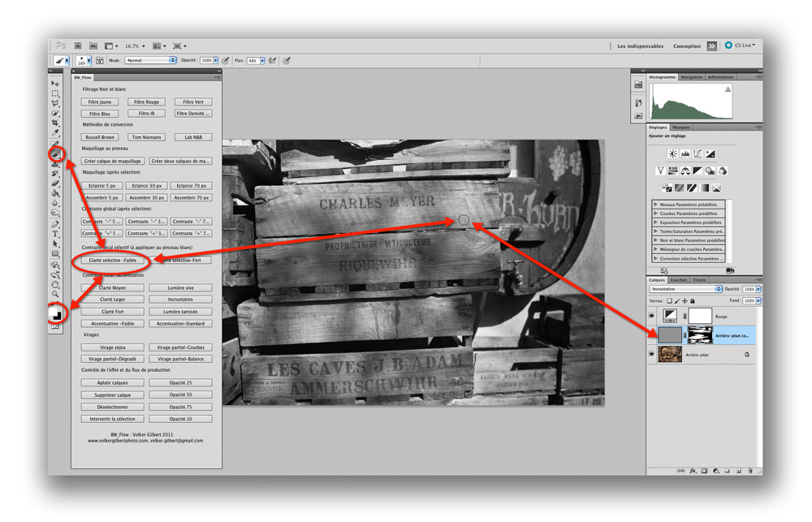Click the Virage sépia button
Image resolution: width=812 pixels, height=522 pixels.
pyautogui.click(x=112, y=347)
